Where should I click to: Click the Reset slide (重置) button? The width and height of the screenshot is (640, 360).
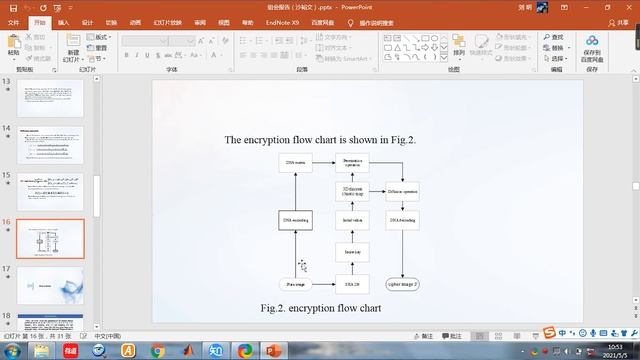coord(97,48)
